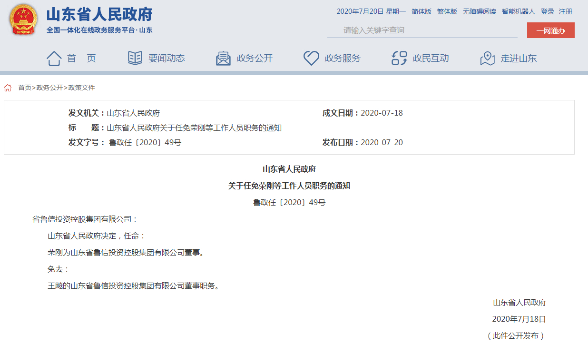Click the 登录 login link
The height and width of the screenshot is (364, 588).
tap(548, 11)
